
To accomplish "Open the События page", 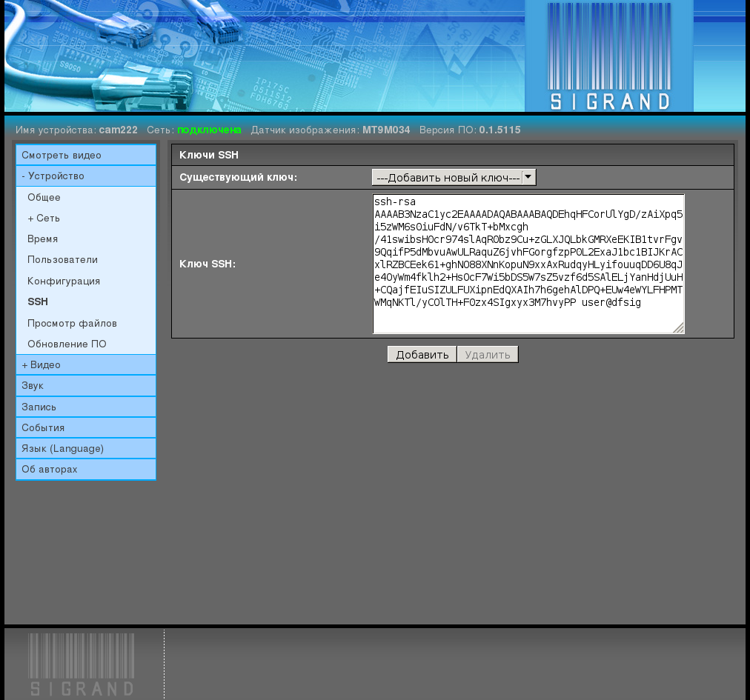I will (x=86, y=427).
